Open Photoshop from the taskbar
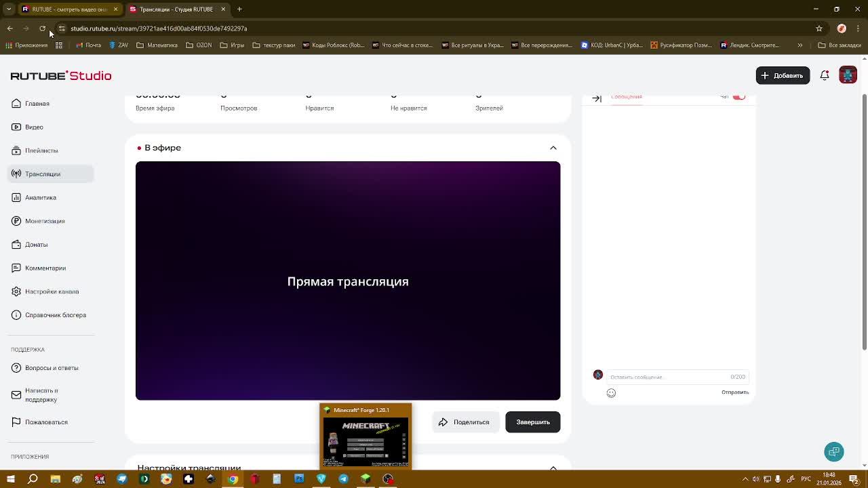868x488 pixels. (299, 479)
